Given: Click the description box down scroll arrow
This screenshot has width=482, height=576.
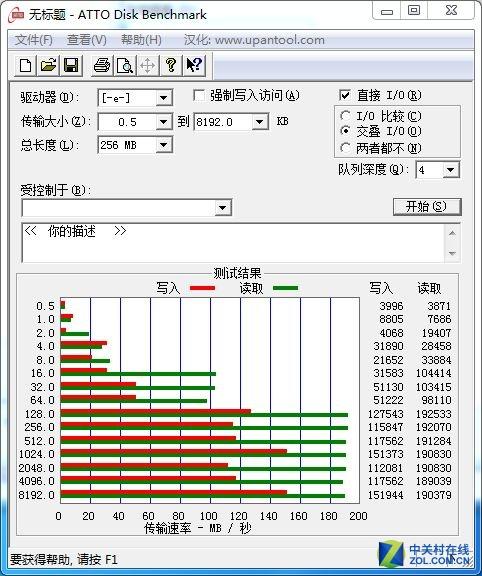Looking at the screenshot, I should click(x=452, y=253).
